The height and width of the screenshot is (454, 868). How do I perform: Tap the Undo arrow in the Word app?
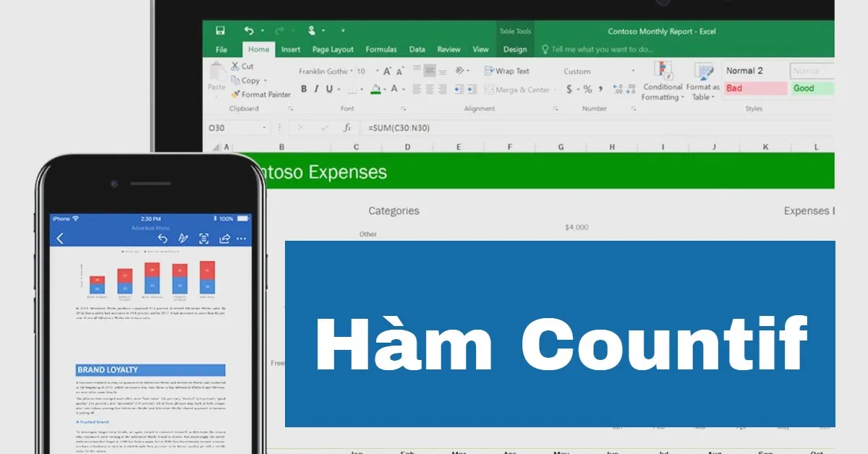click(163, 238)
